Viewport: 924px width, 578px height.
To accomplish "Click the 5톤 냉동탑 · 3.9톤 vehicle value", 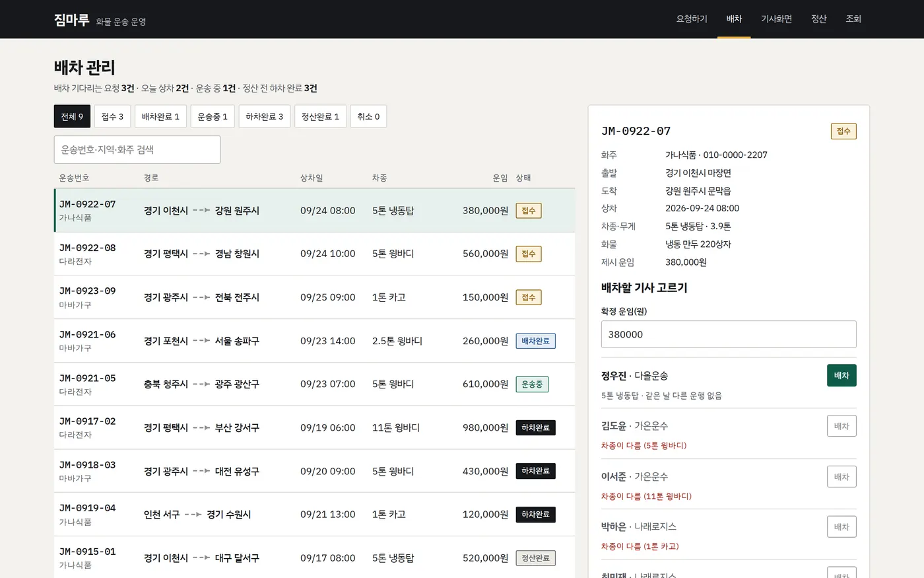I will [698, 226].
